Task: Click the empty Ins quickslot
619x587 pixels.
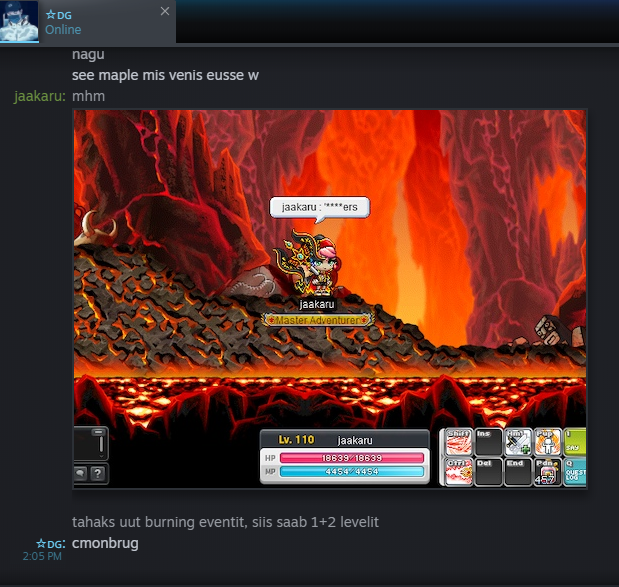Action: (489, 442)
